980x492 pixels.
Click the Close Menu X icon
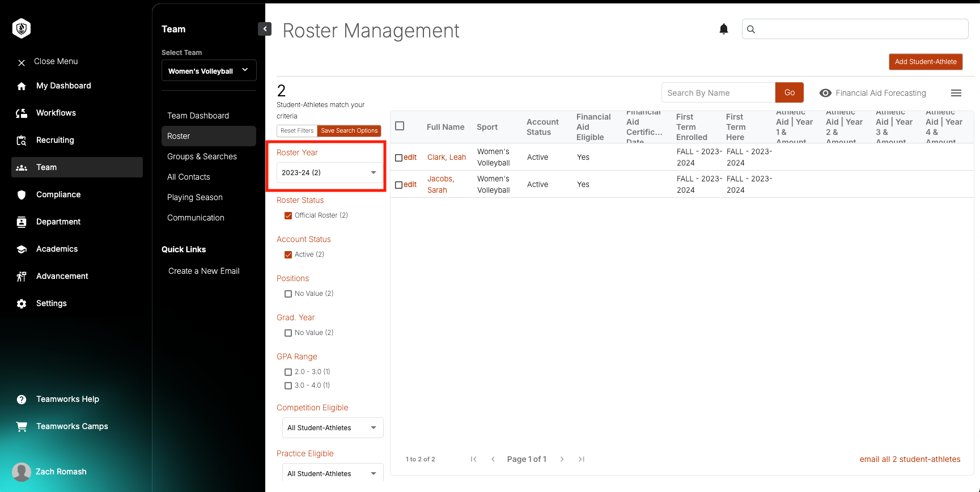pos(22,62)
